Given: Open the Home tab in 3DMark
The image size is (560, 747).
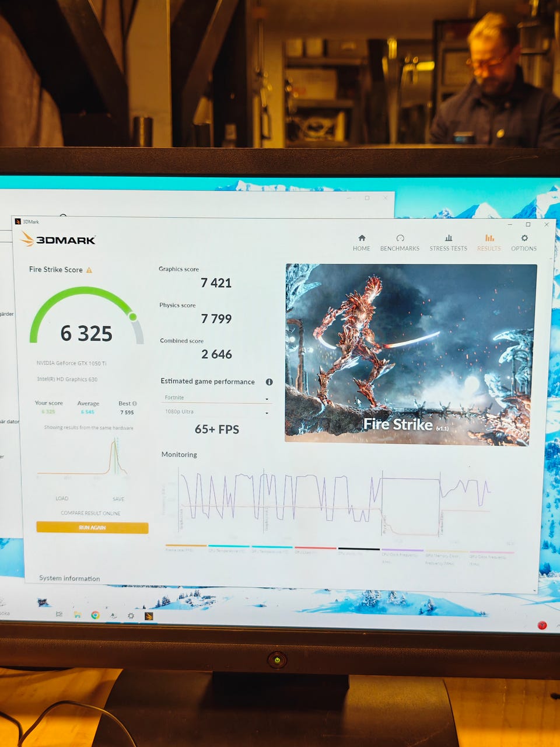Looking at the screenshot, I should click(x=361, y=243).
